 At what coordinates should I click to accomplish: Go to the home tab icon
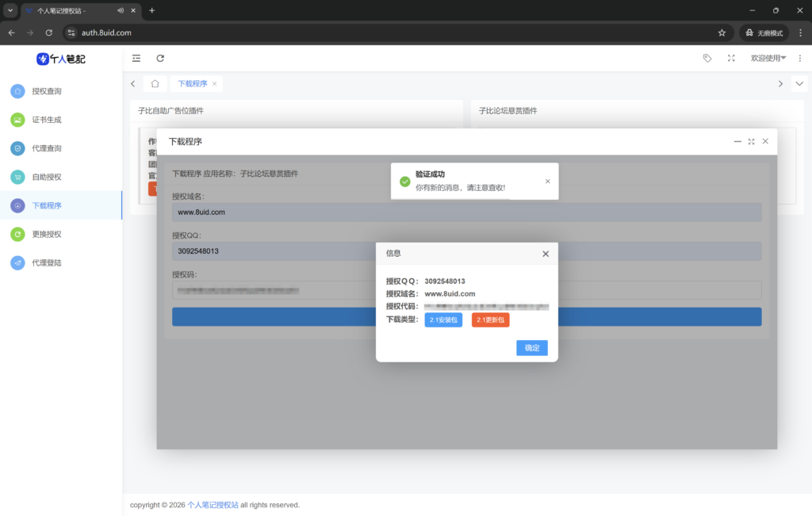(x=155, y=84)
